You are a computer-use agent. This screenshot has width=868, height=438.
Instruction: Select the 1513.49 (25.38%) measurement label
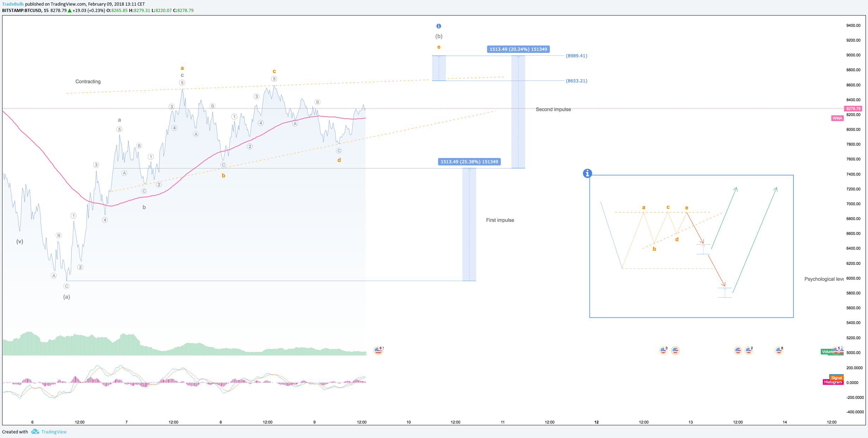click(469, 162)
